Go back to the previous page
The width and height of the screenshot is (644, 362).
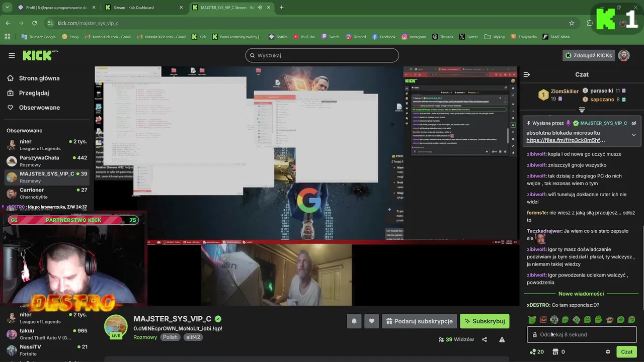point(8,23)
